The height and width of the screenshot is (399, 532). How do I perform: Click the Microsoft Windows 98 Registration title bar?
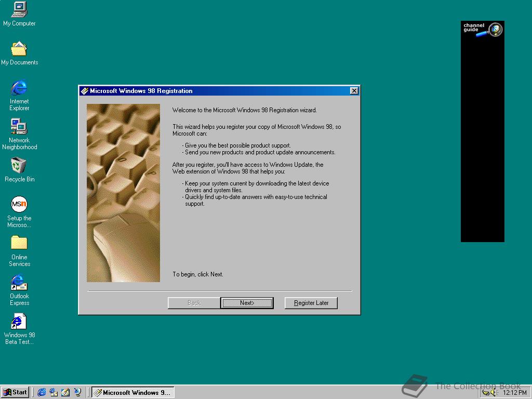(x=219, y=91)
